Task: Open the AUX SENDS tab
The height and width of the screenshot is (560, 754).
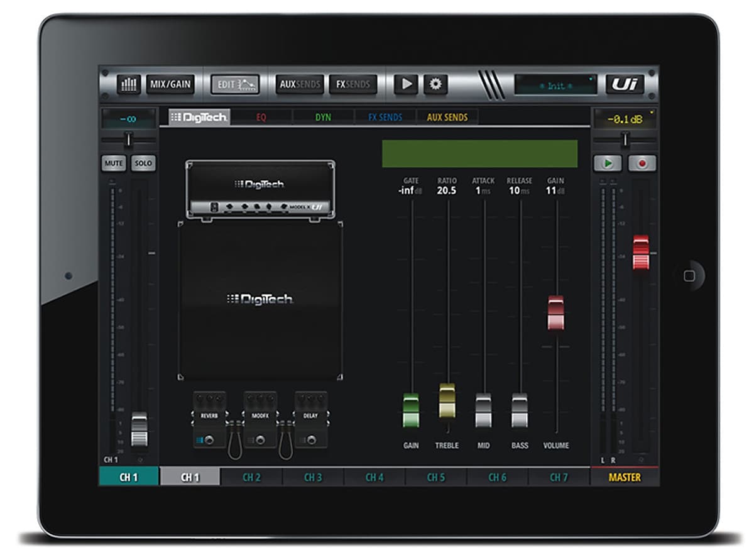Action: (447, 118)
